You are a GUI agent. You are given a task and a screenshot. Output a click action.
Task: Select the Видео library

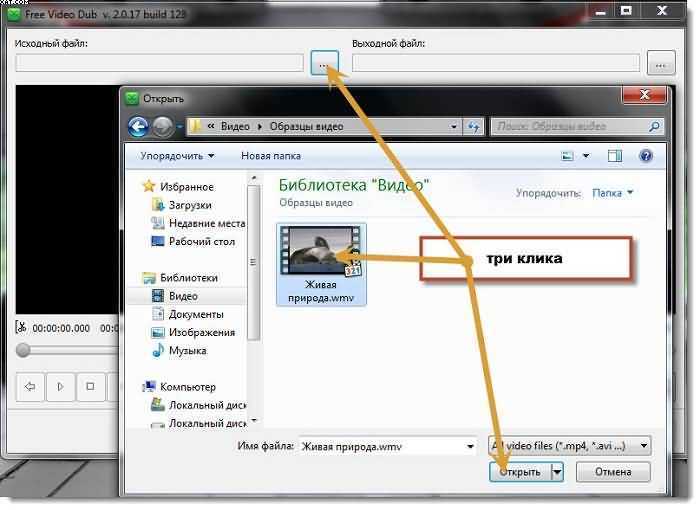tap(183, 296)
